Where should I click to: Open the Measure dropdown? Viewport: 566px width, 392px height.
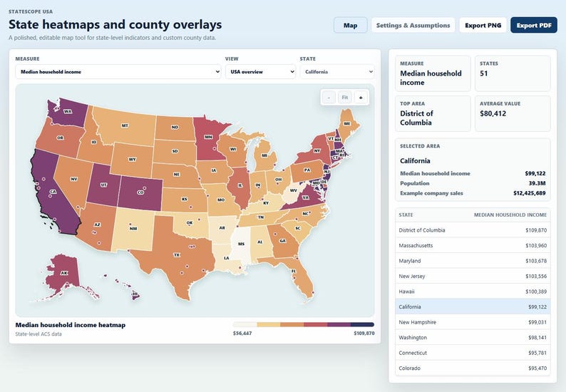tap(118, 72)
